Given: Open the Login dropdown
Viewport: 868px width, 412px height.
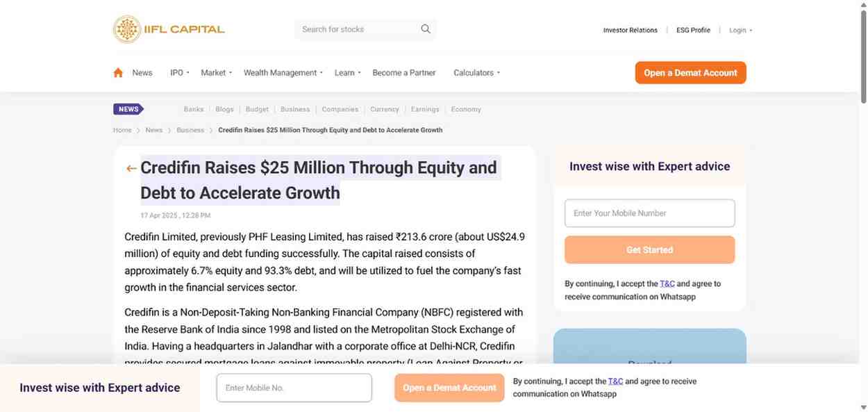Looking at the screenshot, I should [x=738, y=30].
